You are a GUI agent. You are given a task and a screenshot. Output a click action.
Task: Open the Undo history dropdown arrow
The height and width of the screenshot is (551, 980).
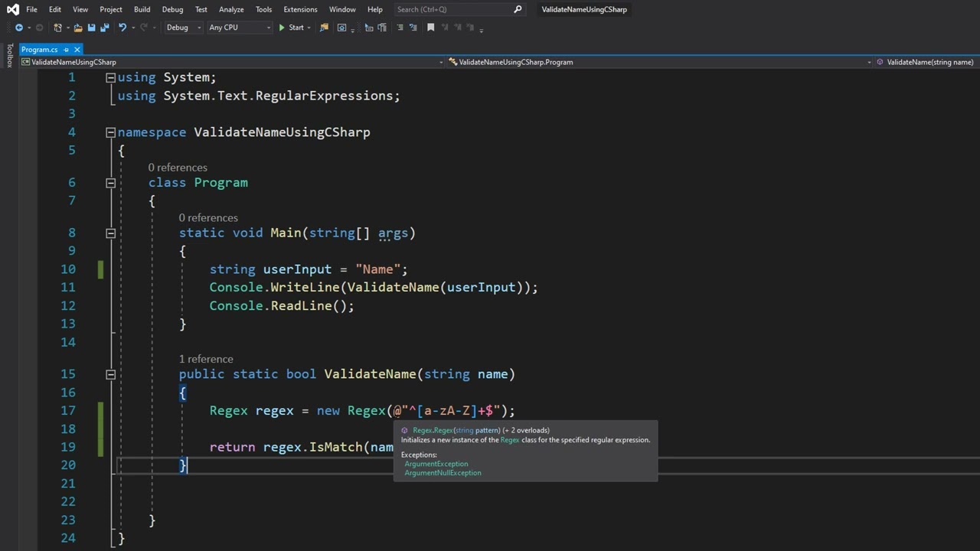coord(132,28)
